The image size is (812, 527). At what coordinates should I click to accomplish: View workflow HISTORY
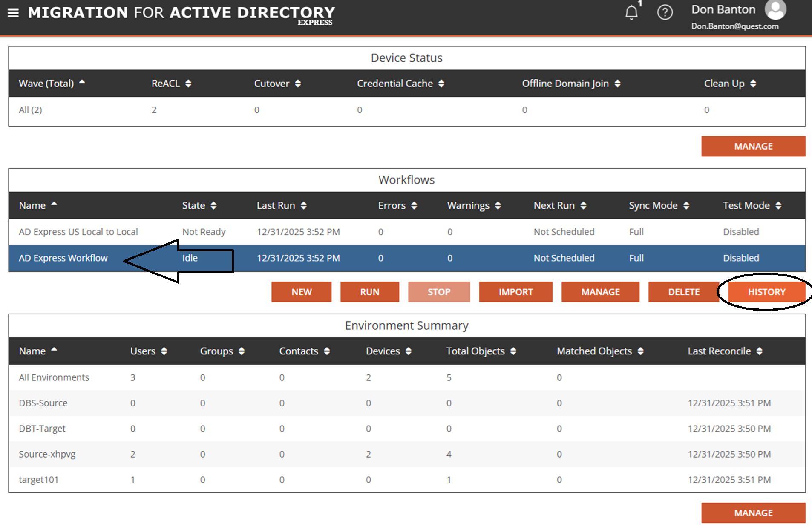(766, 292)
